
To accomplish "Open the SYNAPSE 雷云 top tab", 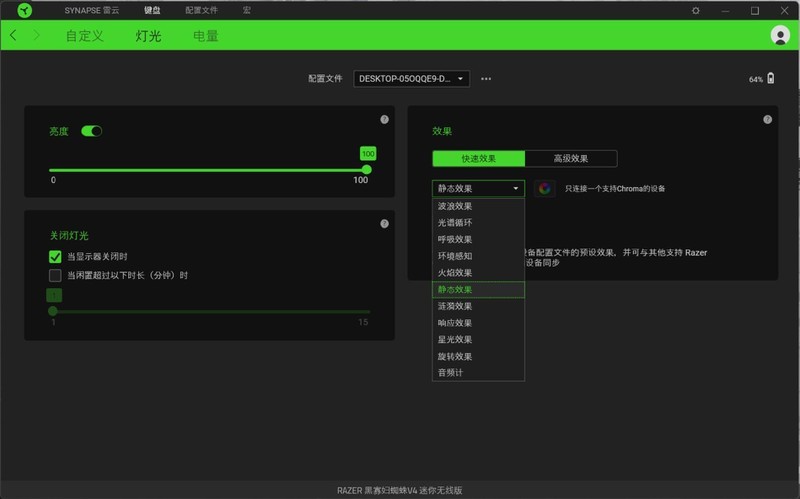I will pos(92,10).
